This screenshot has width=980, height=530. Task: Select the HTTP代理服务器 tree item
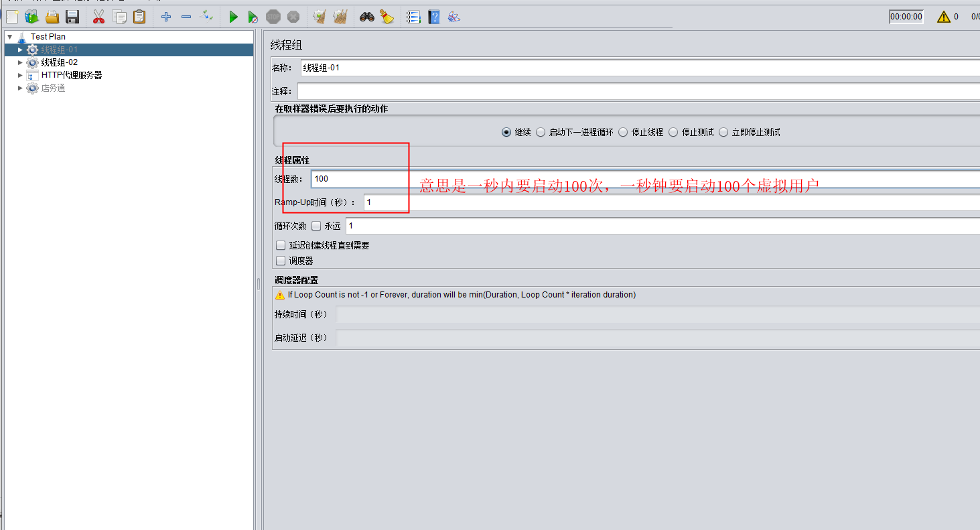[72, 75]
